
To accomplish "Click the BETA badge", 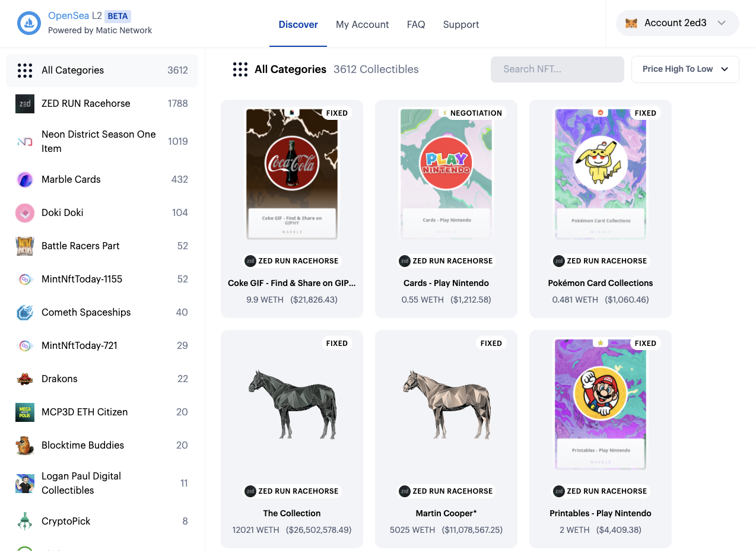I will (x=118, y=16).
